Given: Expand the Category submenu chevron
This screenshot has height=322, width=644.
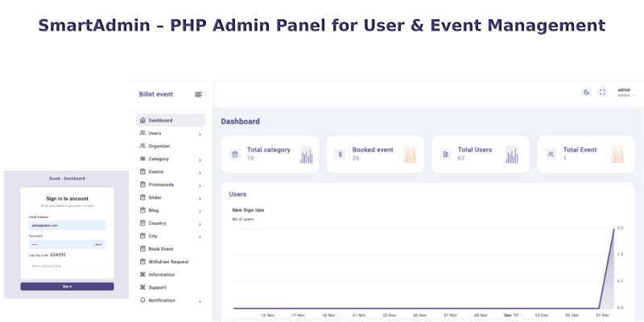Looking at the screenshot, I should pyautogui.click(x=200, y=159).
